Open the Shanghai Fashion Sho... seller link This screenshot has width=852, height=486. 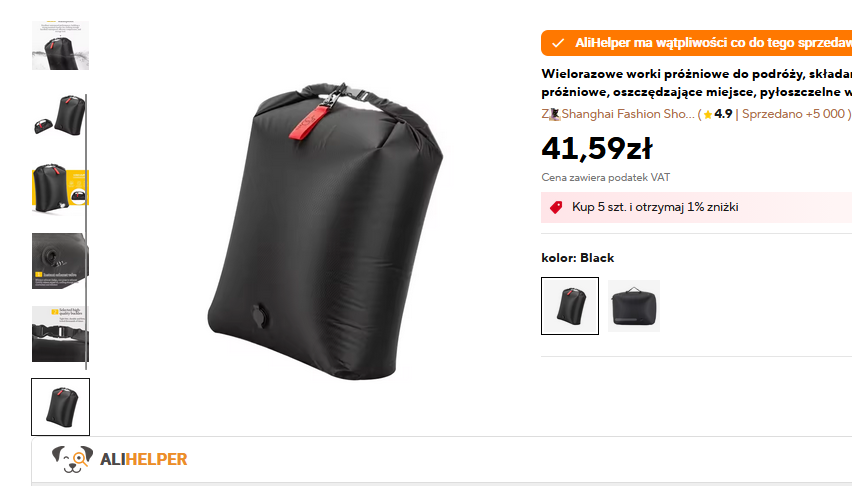click(x=628, y=114)
